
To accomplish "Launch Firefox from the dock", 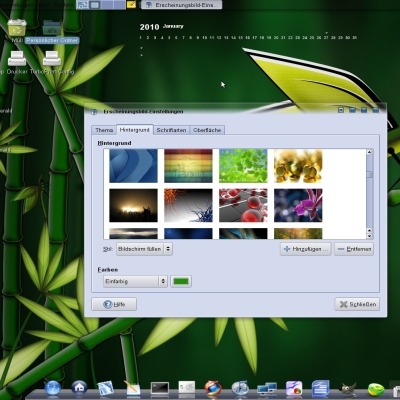I will (213, 388).
